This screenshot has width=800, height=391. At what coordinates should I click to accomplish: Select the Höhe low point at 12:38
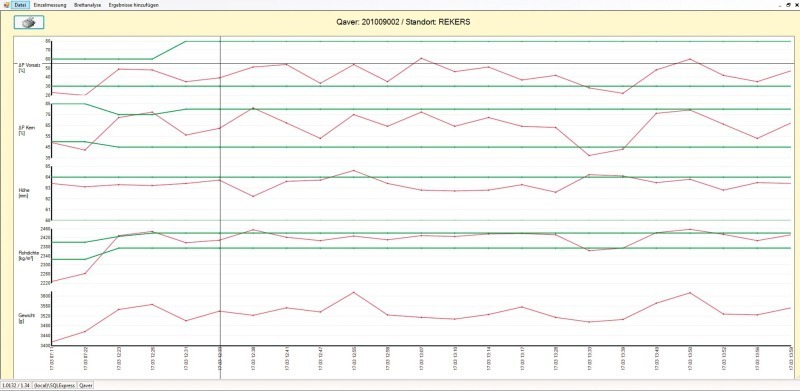(x=253, y=197)
